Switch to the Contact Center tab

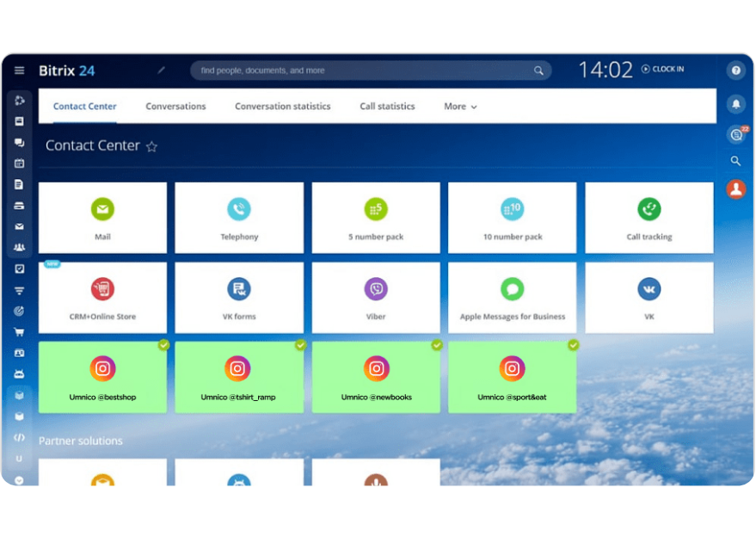[x=85, y=106]
